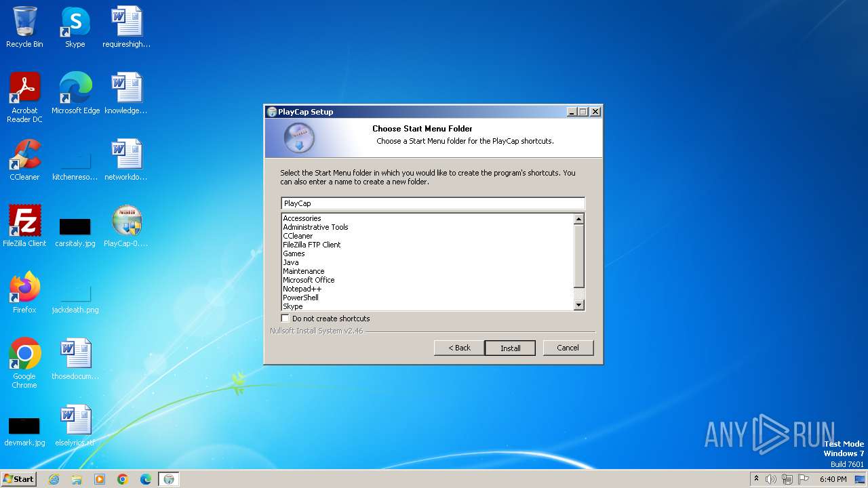Select Accessories in the folder list
This screenshot has width=868, height=488.
tap(302, 218)
